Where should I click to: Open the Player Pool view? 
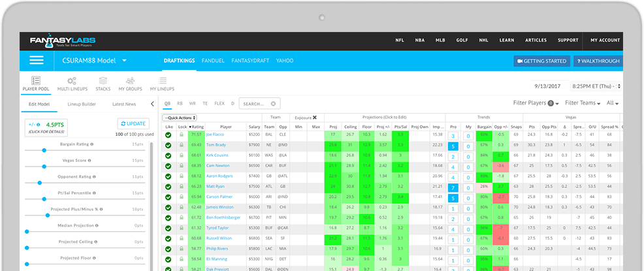click(x=35, y=83)
